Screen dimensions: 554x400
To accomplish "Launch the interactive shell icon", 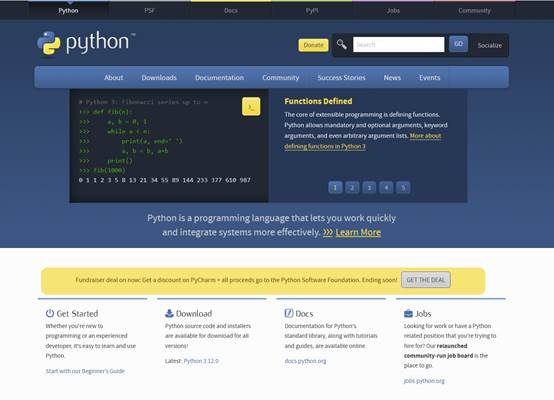I will pos(251,106).
